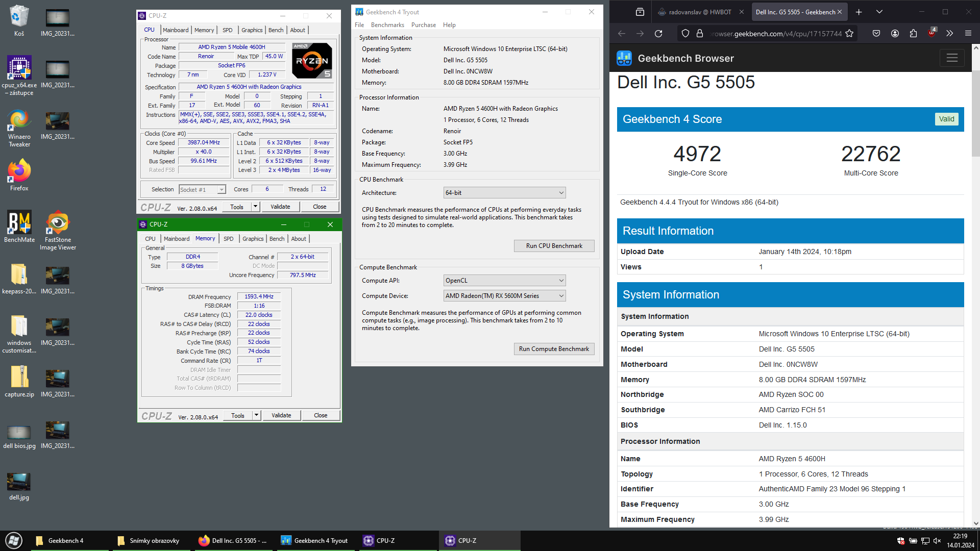This screenshot has height=551, width=980.
Task: Click Close button in Memory CPU-Z
Action: pyautogui.click(x=321, y=415)
